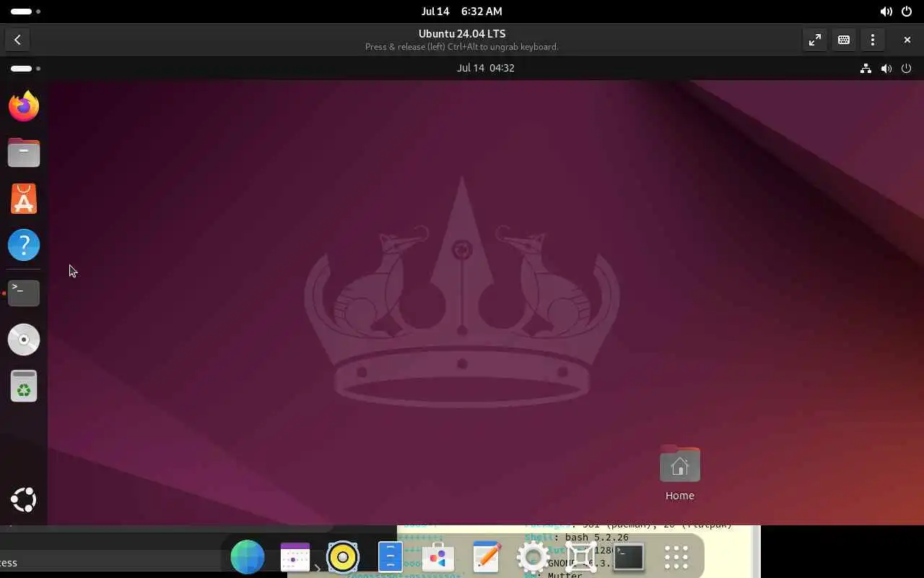Open Terminal icon in host dash
The width and height of the screenshot is (924, 578).
pos(629,557)
